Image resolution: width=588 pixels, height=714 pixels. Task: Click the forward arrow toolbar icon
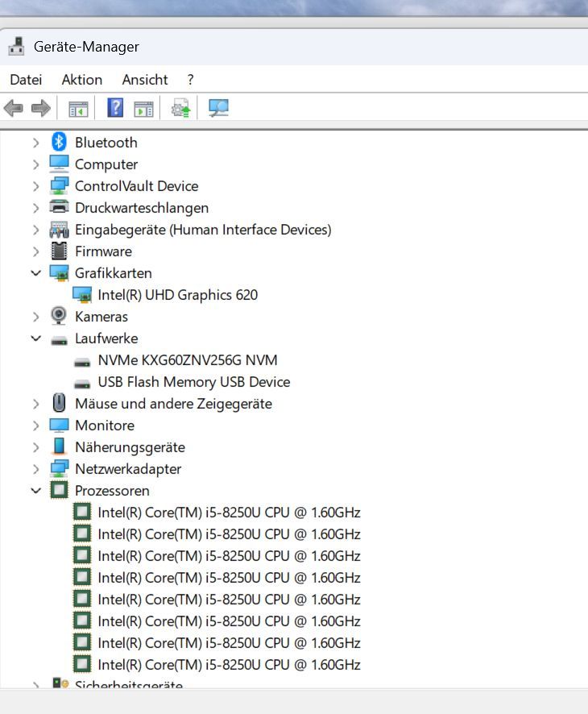click(40, 108)
